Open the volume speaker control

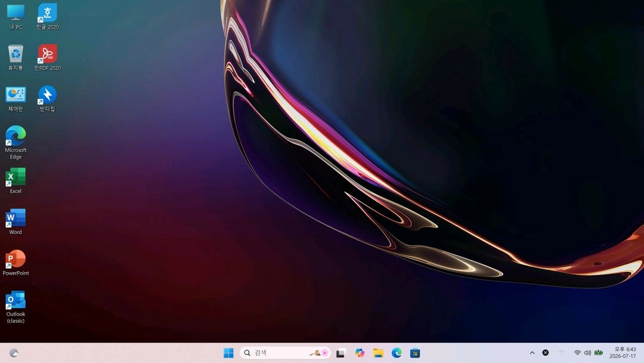(x=588, y=353)
